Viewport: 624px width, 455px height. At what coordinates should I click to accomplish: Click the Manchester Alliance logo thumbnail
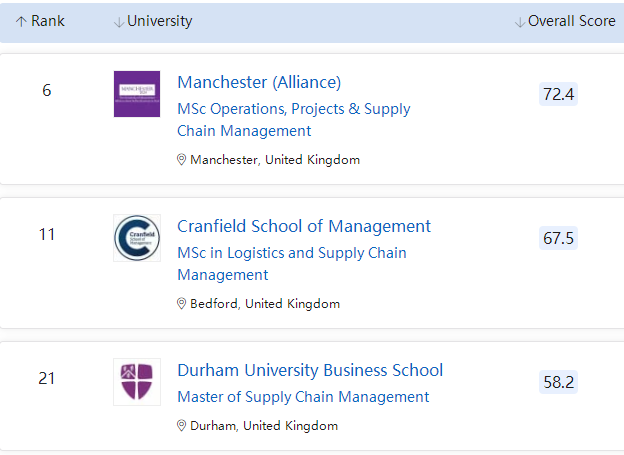point(137,94)
